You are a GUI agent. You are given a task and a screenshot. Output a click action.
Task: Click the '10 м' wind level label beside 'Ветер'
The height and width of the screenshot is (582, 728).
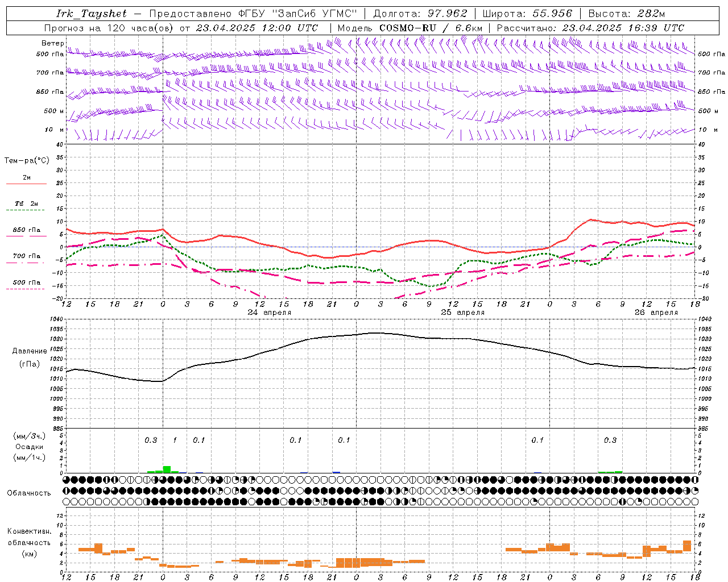pos(55,130)
